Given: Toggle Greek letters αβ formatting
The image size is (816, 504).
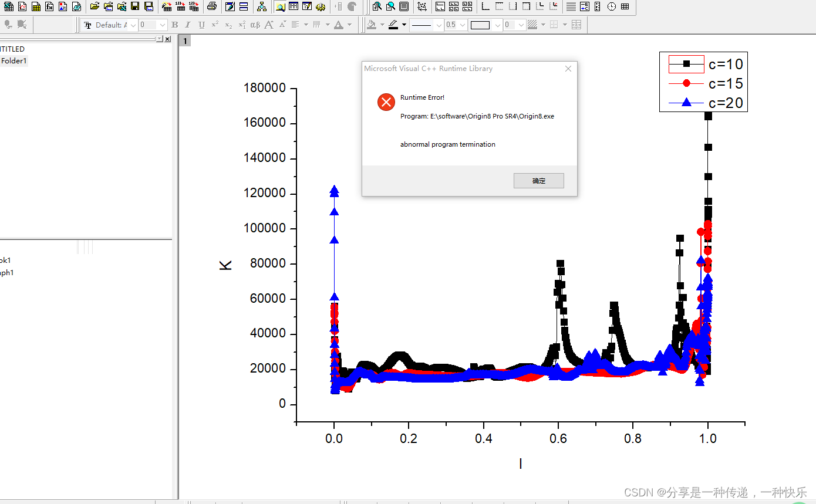Looking at the screenshot, I should pyautogui.click(x=255, y=25).
